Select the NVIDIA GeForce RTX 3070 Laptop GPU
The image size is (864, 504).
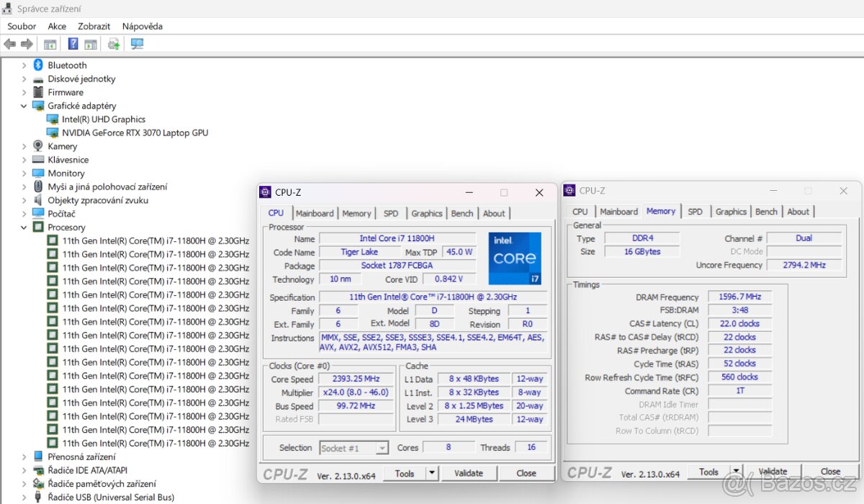130,132
